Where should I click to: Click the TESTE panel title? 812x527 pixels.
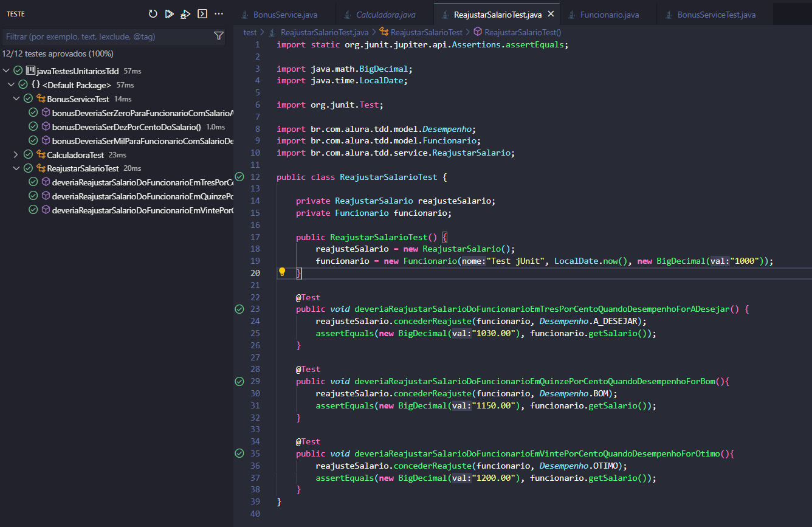click(16, 14)
